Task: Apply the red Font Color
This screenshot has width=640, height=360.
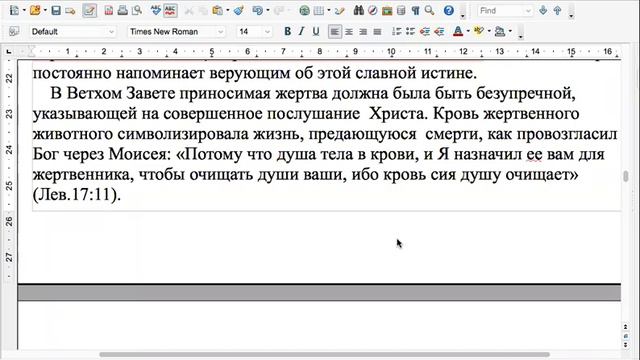Action: pos(458,31)
